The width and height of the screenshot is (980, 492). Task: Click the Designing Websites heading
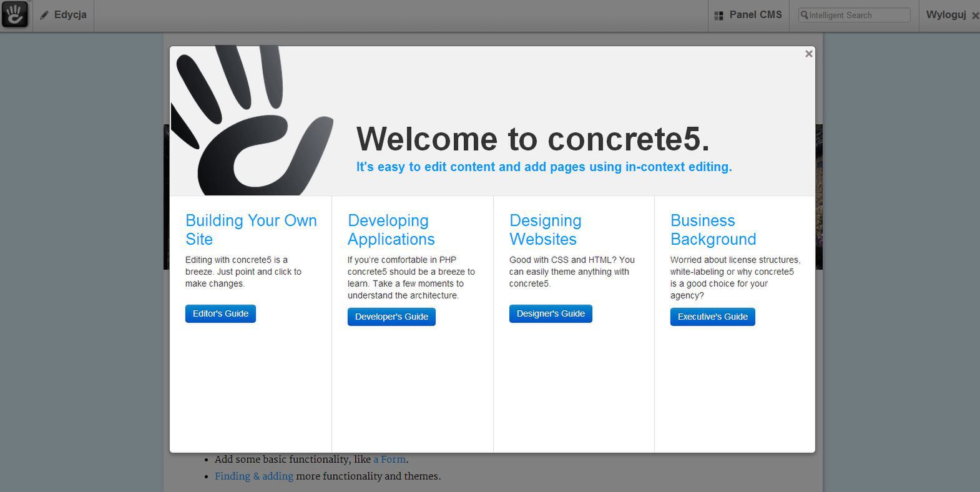546,230
